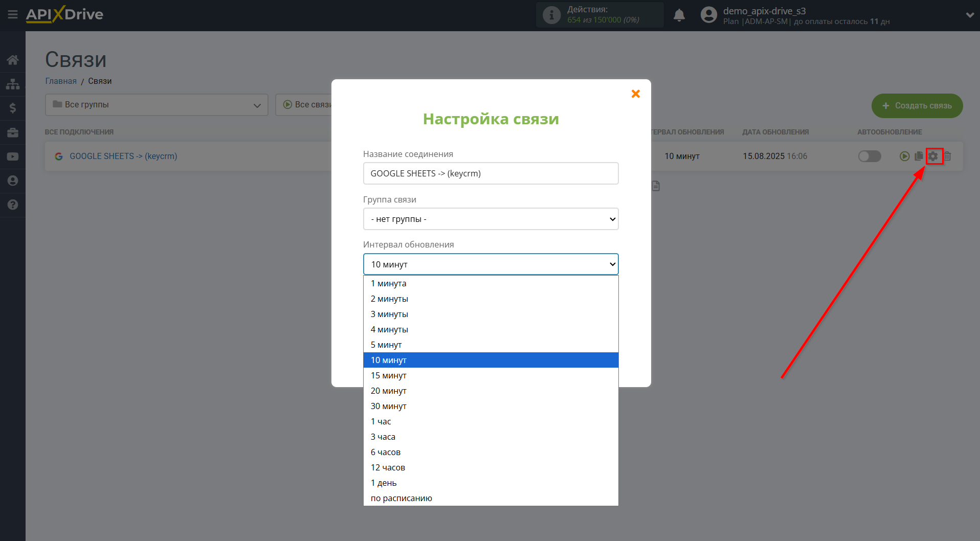The image size is (980, 541).
Task: Select 2 минуты interval option
Action: (491, 299)
